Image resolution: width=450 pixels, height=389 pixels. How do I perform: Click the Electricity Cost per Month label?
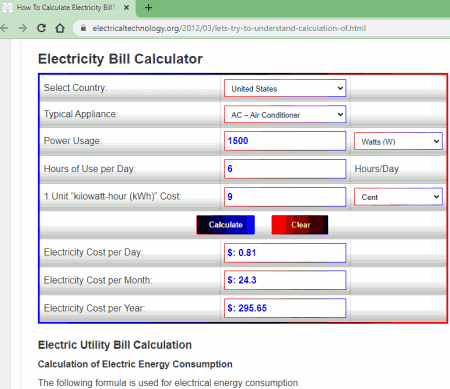98,280
